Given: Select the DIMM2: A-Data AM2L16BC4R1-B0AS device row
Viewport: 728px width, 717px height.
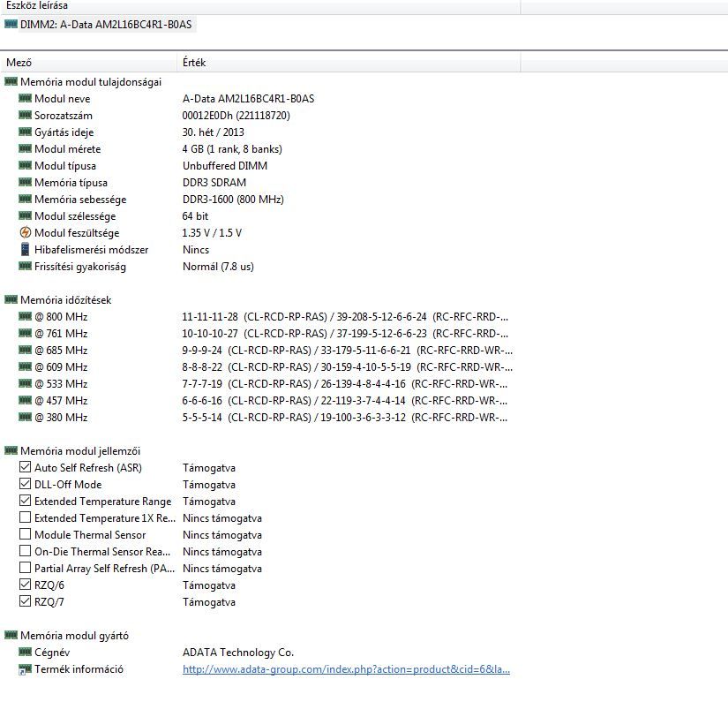Looking at the screenshot, I should [x=106, y=24].
